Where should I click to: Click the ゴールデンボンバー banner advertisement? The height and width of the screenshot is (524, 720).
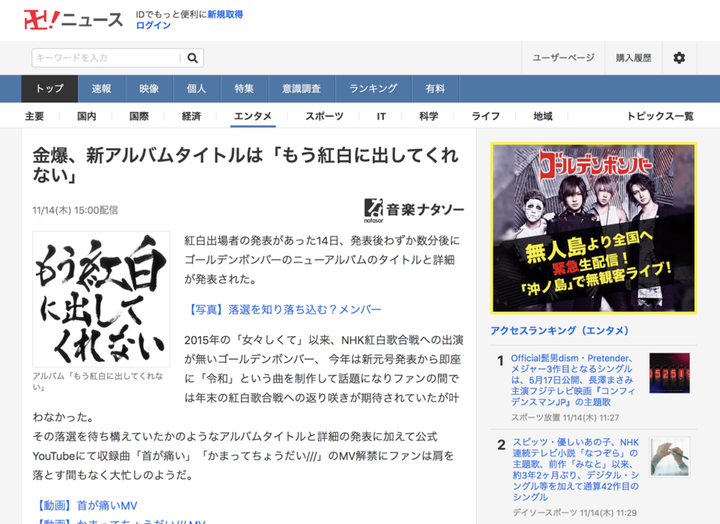(x=594, y=228)
